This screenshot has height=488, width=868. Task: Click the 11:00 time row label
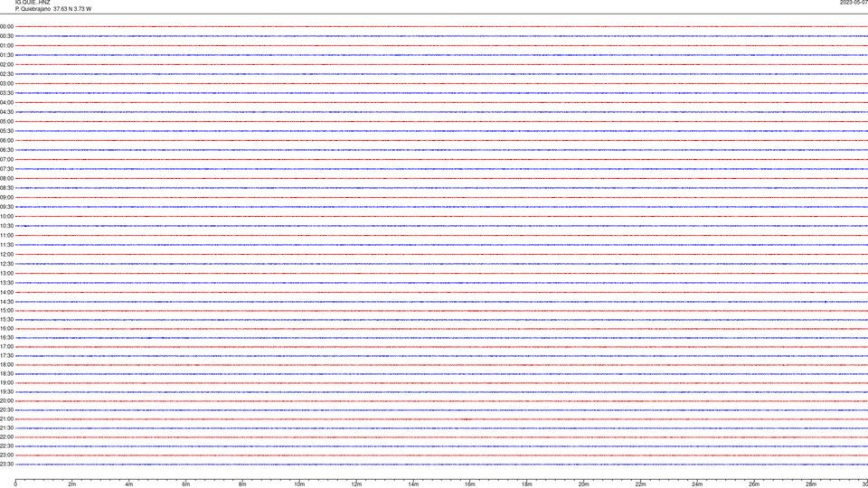click(x=6, y=236)
